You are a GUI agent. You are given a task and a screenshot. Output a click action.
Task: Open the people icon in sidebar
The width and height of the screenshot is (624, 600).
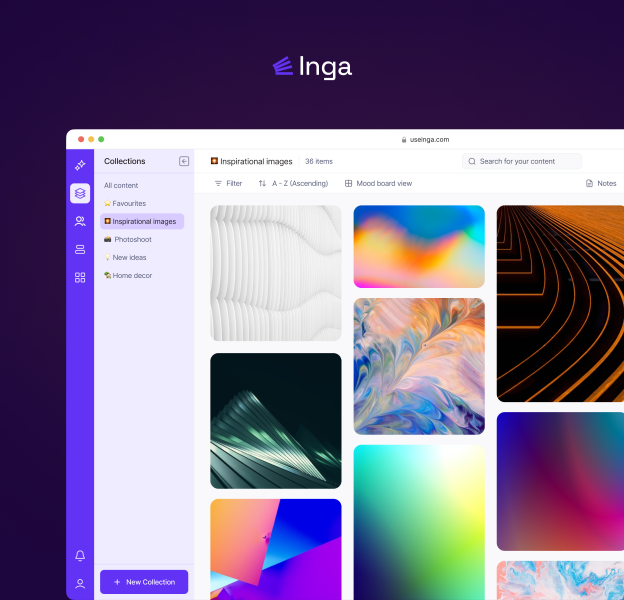80,221
